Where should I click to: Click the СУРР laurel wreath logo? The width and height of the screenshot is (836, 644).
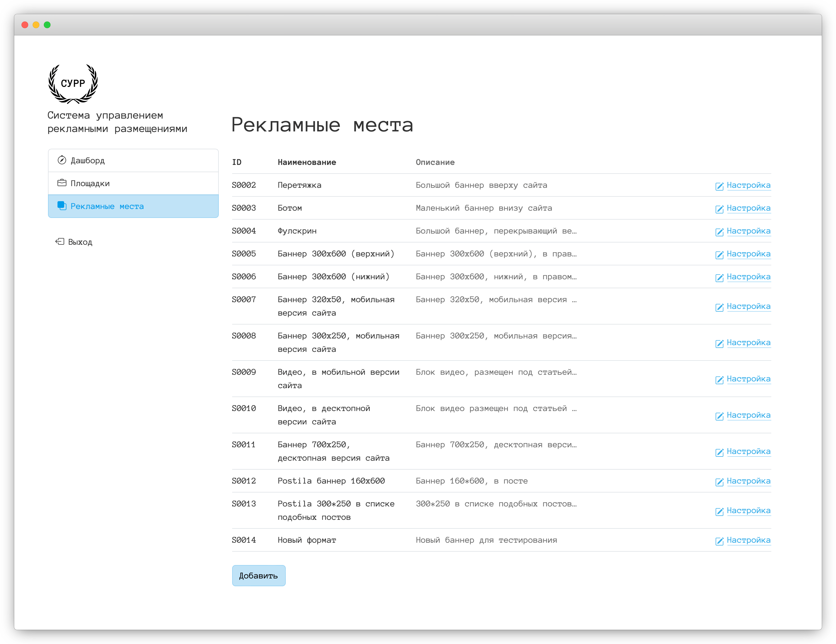click(x=73, y=83)
